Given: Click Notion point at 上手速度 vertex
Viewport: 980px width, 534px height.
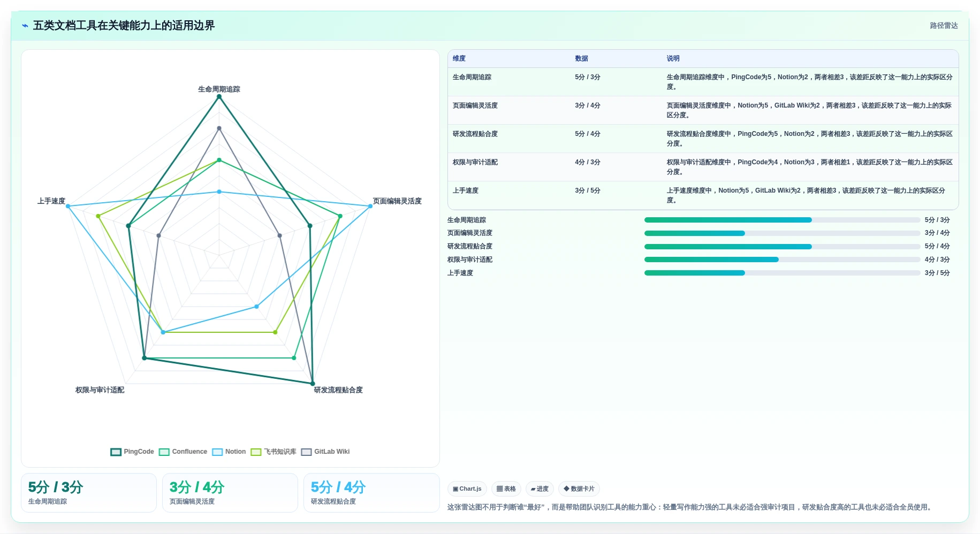Looking at the screenshot, I should pos(68,206).
